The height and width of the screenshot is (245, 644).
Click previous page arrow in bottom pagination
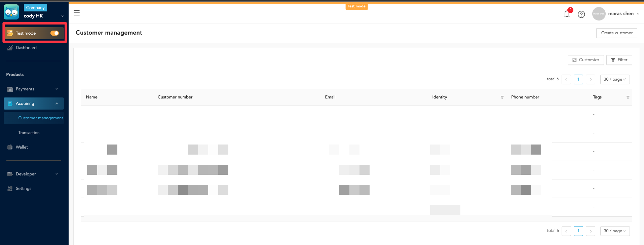pyautogui.click(x=566, y=231)
